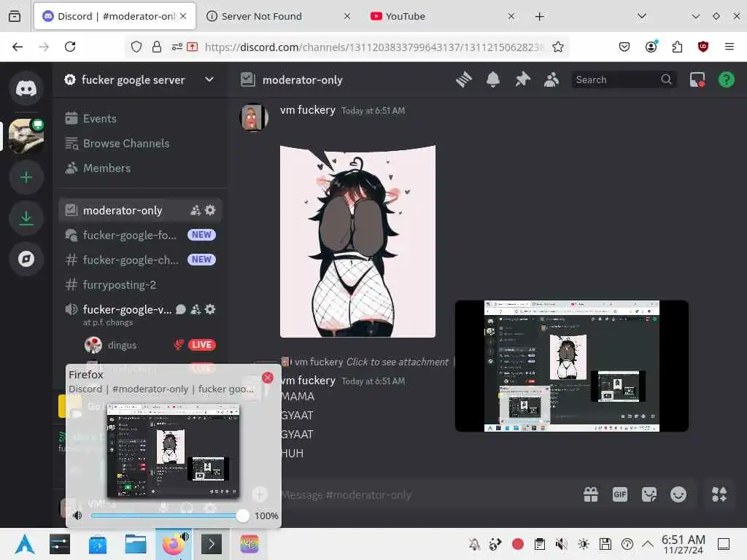Open the screen share preview thumbnail

[x=572, y=366]
